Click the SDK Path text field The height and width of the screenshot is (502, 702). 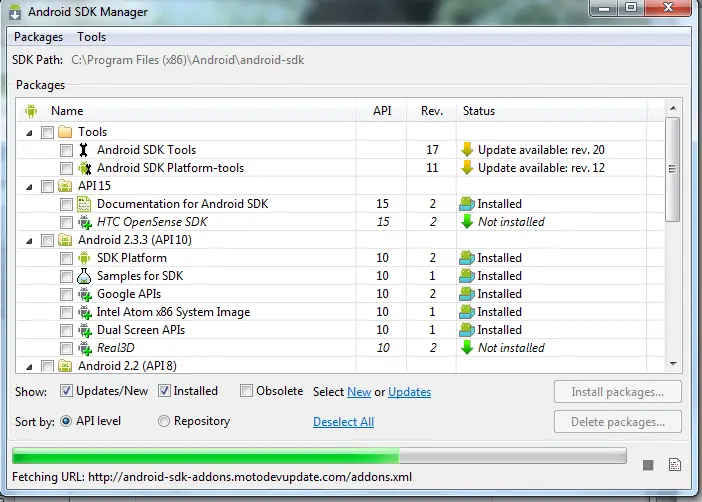(188, 60)
